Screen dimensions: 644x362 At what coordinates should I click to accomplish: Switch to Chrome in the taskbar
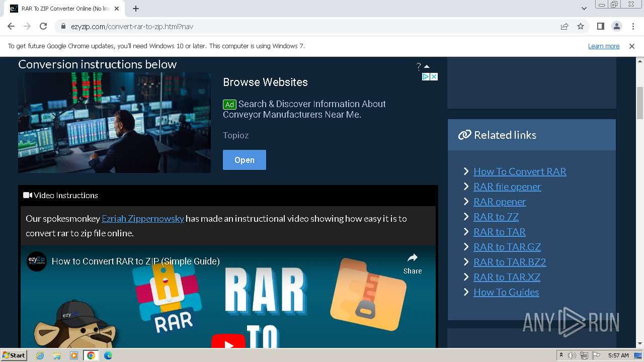[x=91, y=355]
